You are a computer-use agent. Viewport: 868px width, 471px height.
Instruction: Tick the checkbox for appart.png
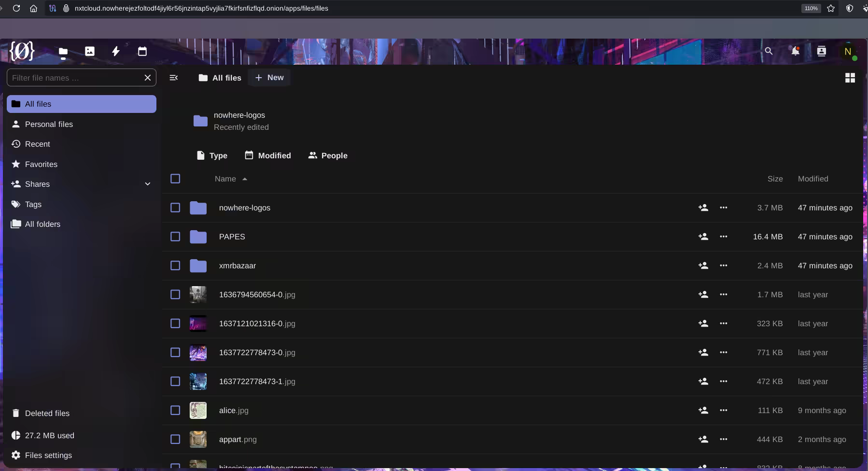tap(175, 439)
